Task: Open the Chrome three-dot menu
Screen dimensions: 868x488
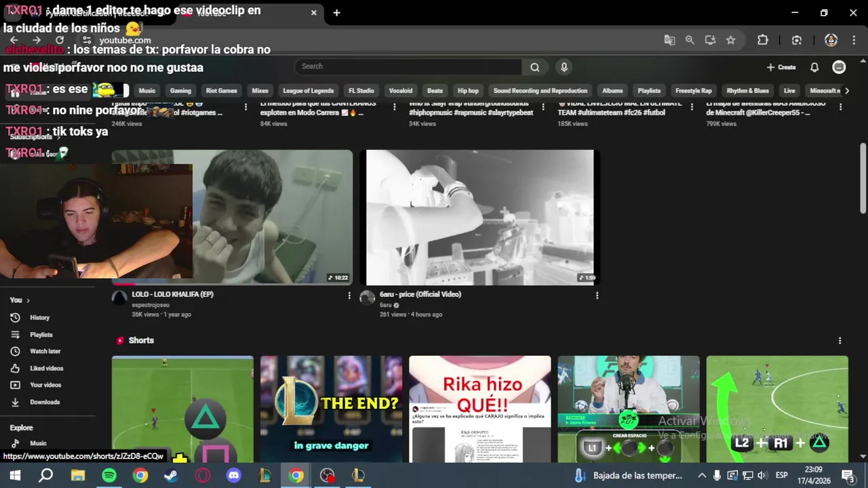Action: point(853,40)
